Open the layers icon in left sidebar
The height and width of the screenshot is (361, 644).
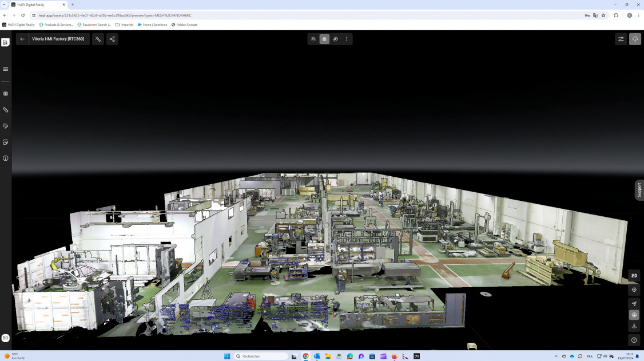pos(6,94)
